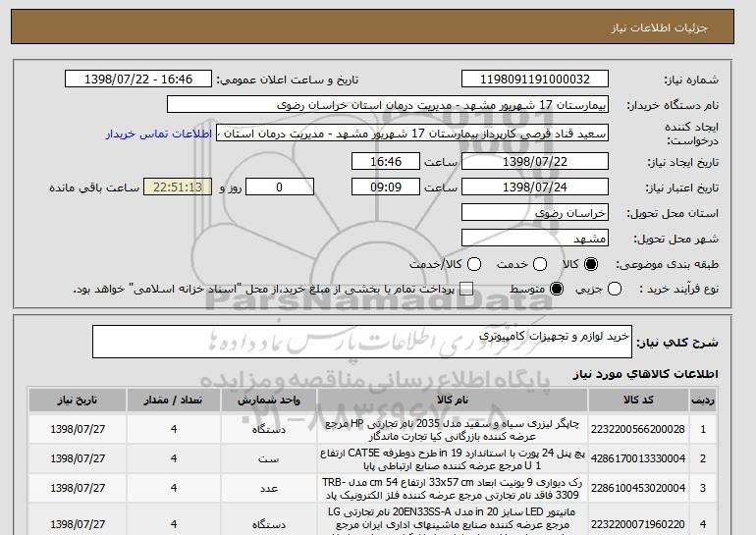Choose the جزیی purchase process option
This screenshot has height=535, width=756.
click(x=615, y=290)
